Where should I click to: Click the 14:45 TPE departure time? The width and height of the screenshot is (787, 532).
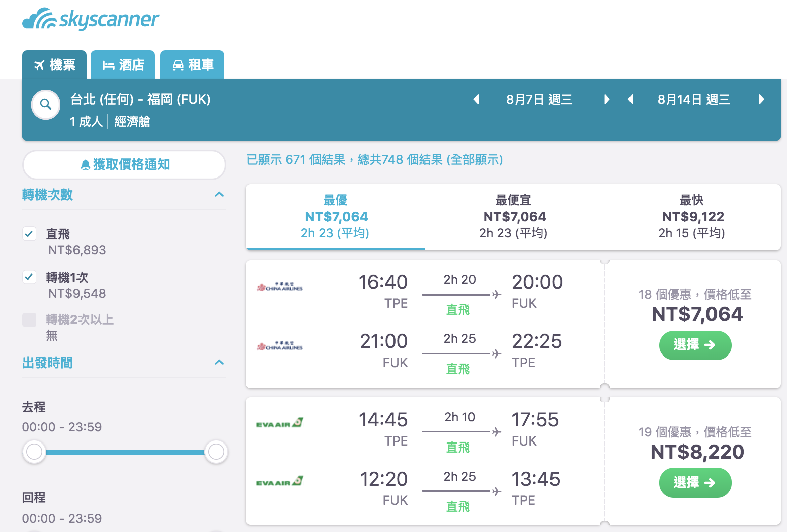click(x=383, y=420)
